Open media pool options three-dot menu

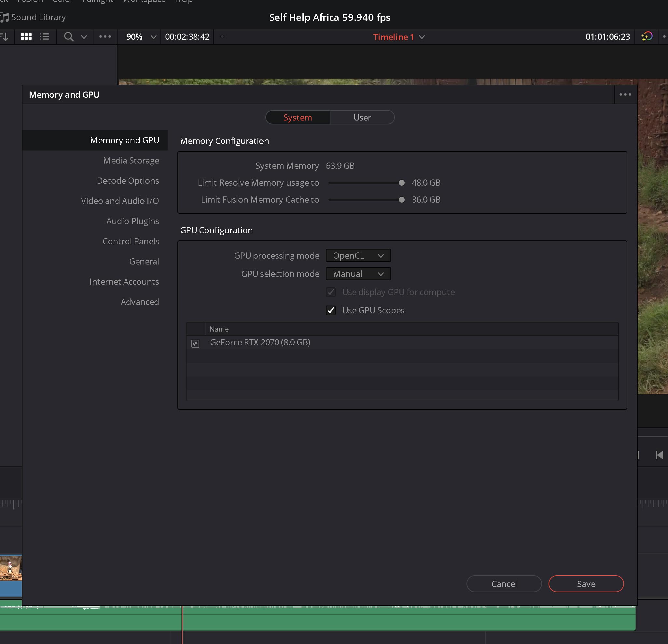105,37
